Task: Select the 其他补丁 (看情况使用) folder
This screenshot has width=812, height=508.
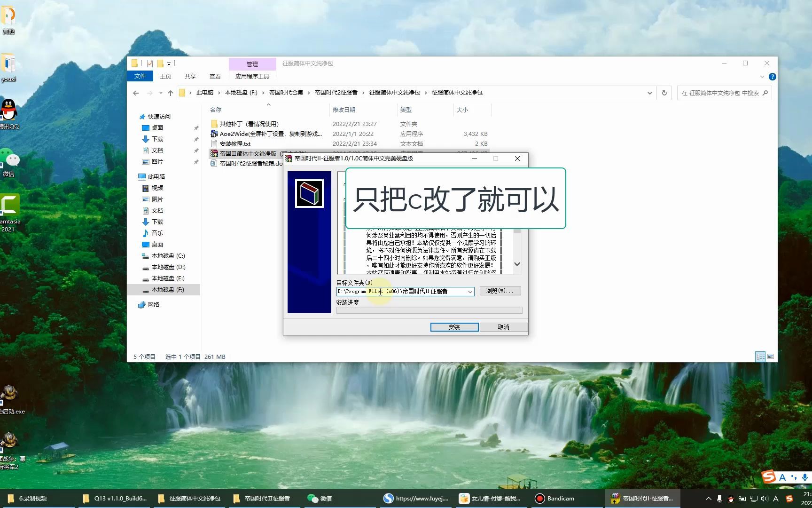Action: 250,124
